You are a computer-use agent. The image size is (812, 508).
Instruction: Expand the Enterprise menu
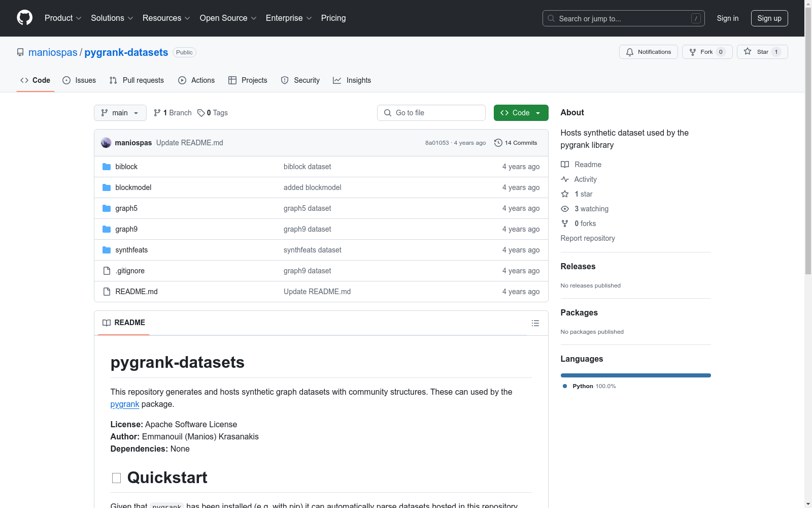289,18
